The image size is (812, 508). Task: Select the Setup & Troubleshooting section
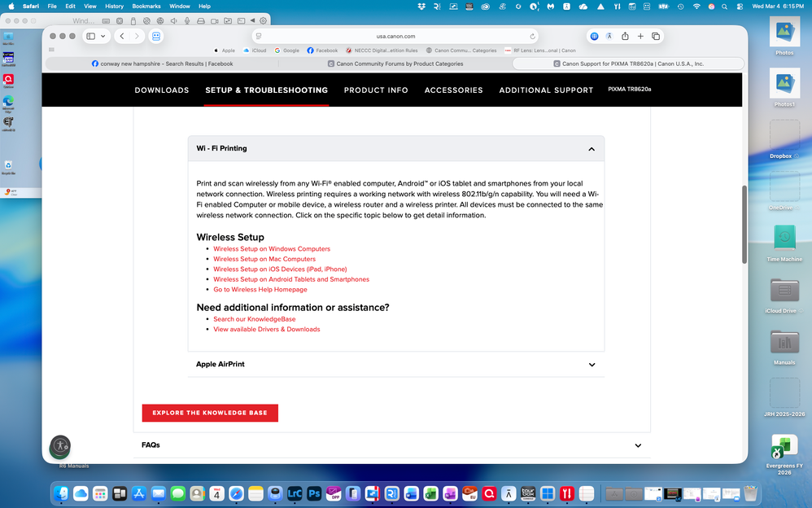tap(267, 90)
